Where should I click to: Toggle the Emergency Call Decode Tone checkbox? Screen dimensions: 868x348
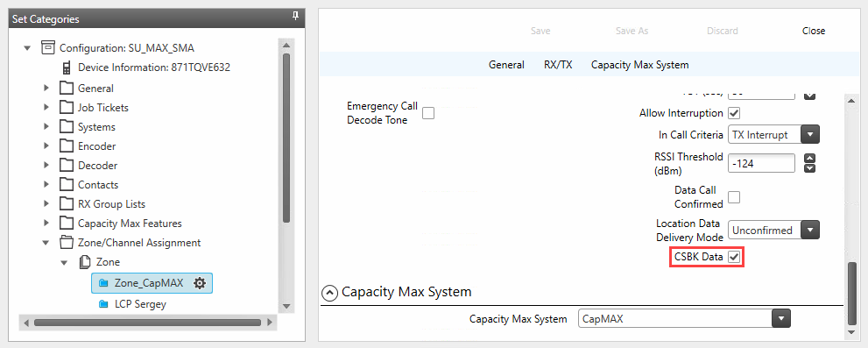coord(428,113)
